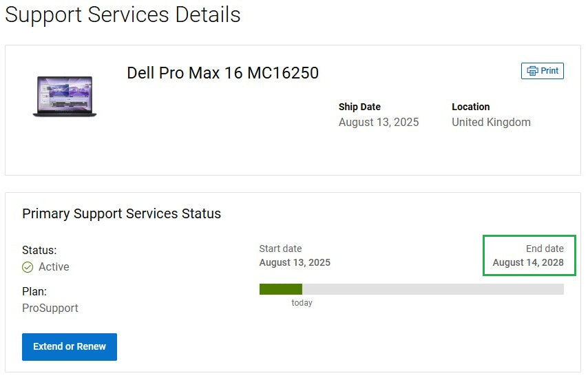Select the August 14, 2028 end date

(528, 262)
